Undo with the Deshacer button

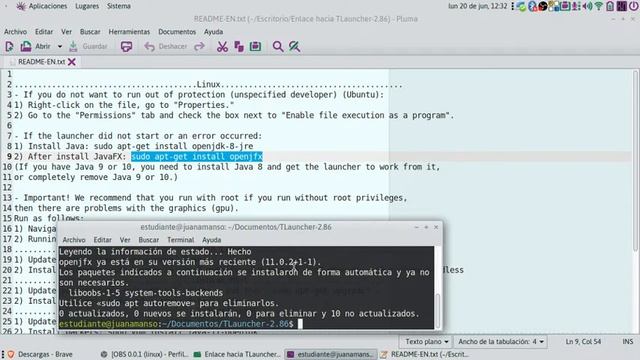166,47
